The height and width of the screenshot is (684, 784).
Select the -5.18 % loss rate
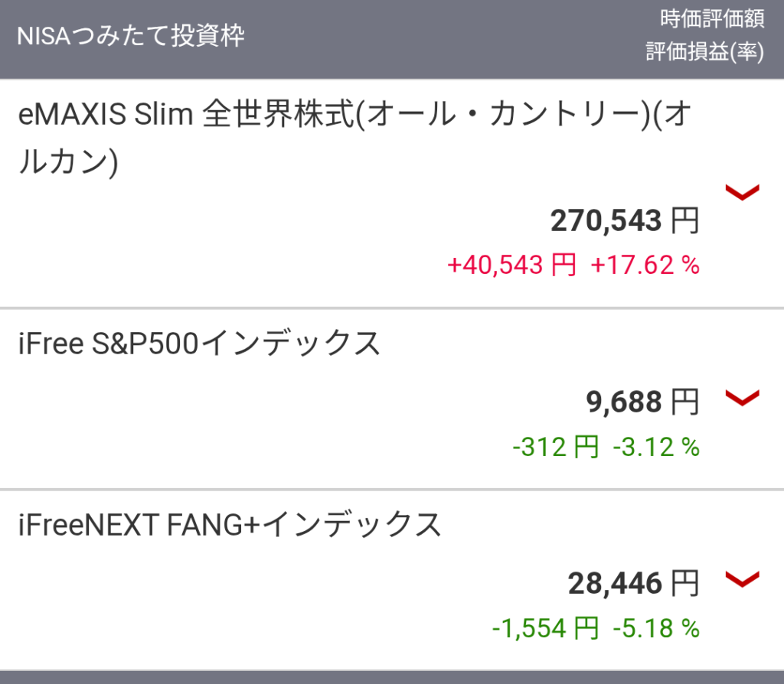[656, 629]
